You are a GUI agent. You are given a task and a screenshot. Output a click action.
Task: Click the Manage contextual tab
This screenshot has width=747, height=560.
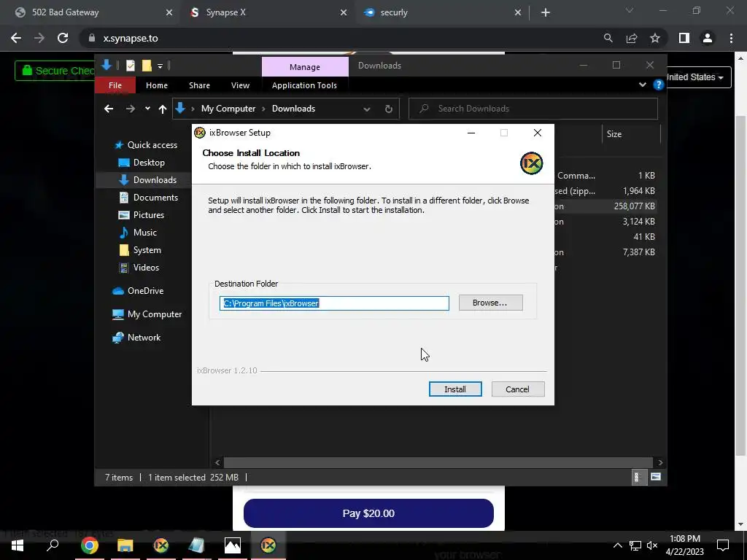coord(305,66)
